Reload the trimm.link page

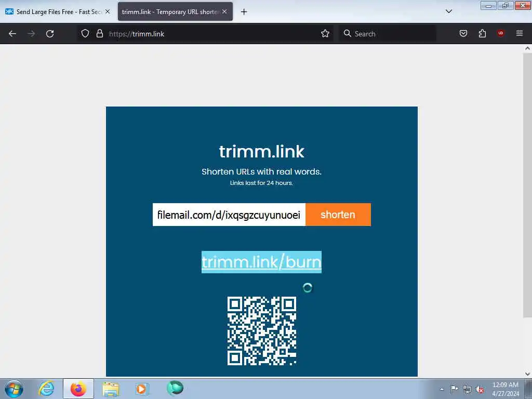click(x=50, y=34)
